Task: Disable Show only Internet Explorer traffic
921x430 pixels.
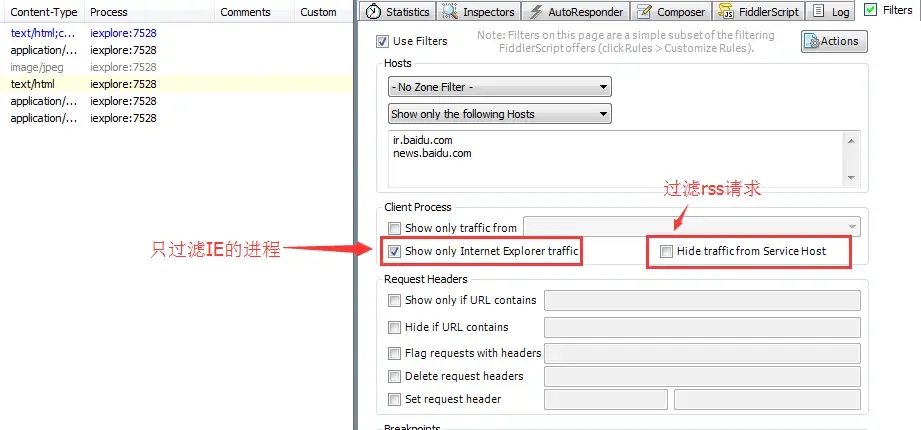Action: [x=395, y=251]
